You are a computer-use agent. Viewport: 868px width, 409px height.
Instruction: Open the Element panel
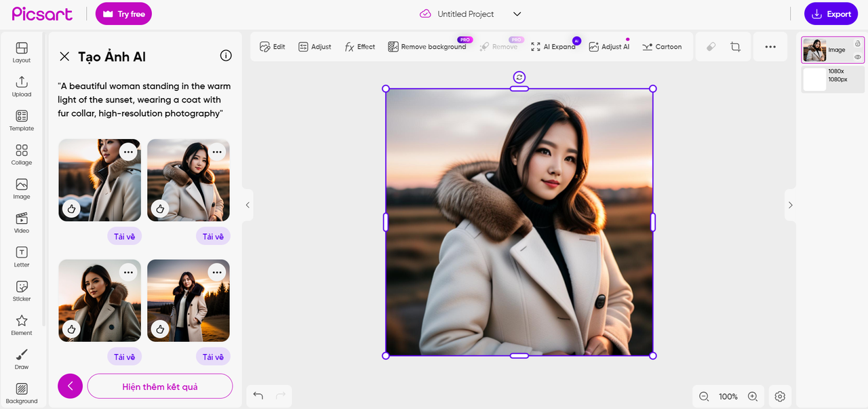(x=22, y=325)
